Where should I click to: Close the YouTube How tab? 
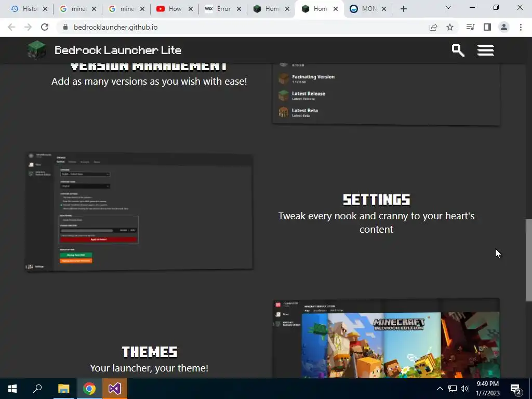point(191,9)
